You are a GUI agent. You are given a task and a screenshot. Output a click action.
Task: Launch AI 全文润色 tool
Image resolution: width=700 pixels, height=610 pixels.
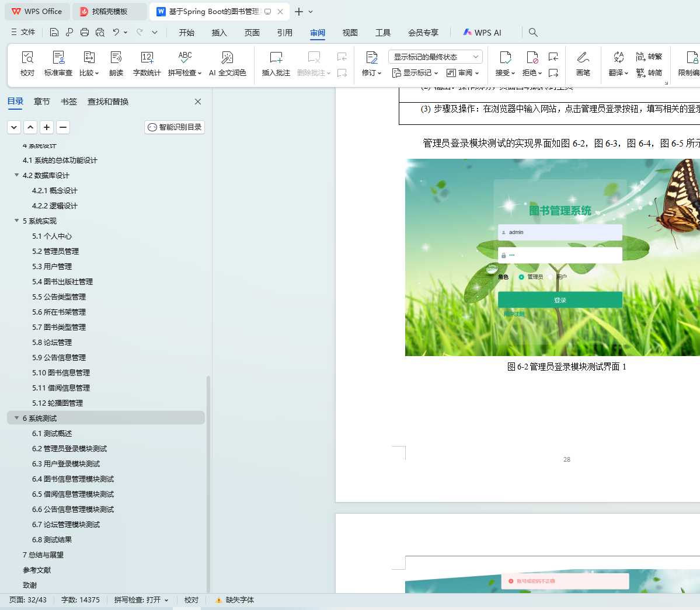point(227,64)
